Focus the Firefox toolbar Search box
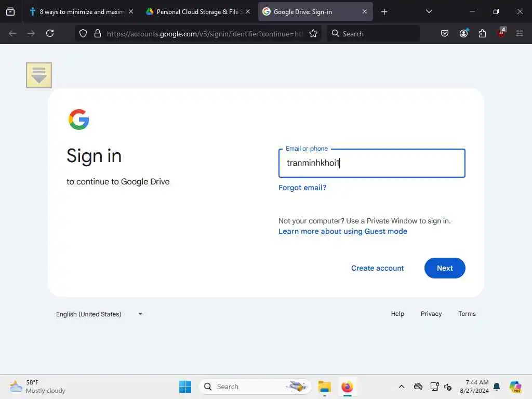 pyautogui.click(x=373, y=34)
